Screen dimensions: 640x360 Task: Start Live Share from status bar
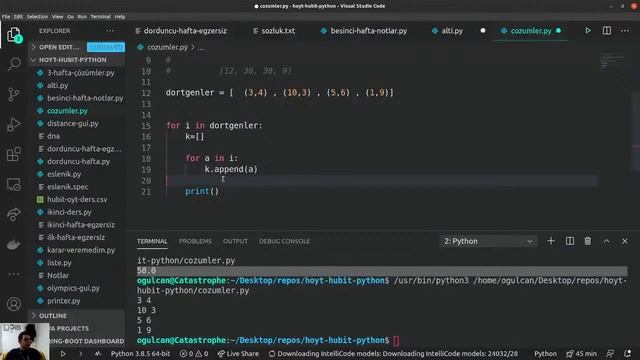tap(238, 353)
